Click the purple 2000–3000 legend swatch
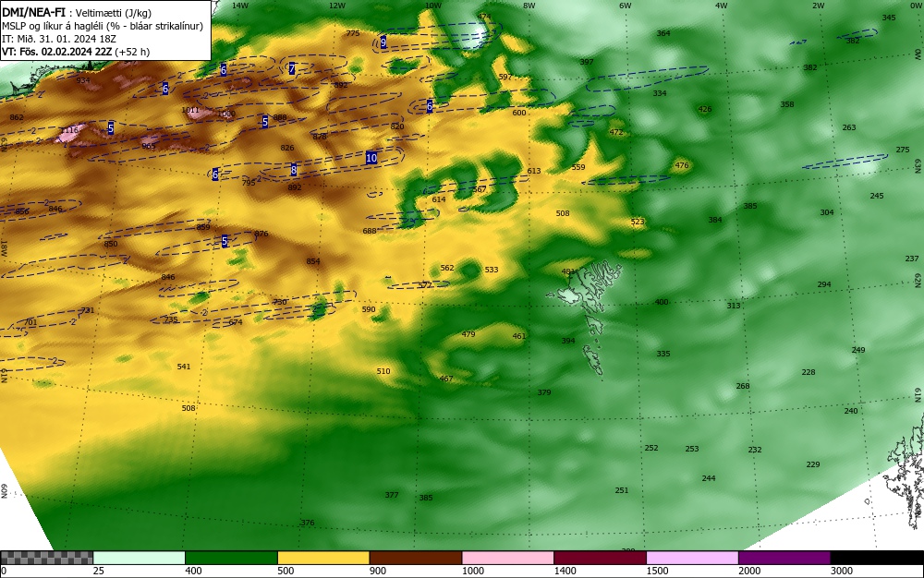Image resolution: width=924 pixels, height=578 pixels. click(x=784, y=558)
